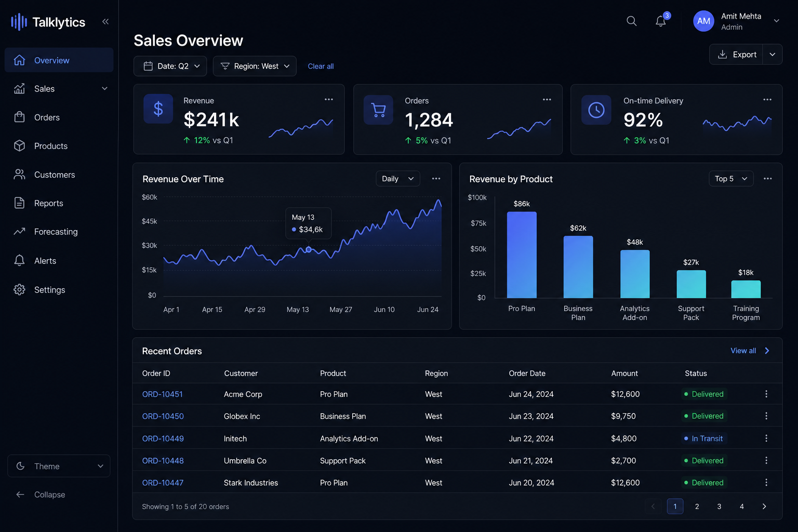Open search via magnifier icon
The width and height of the screenshot is (798, 532).
tap(632, 21)
